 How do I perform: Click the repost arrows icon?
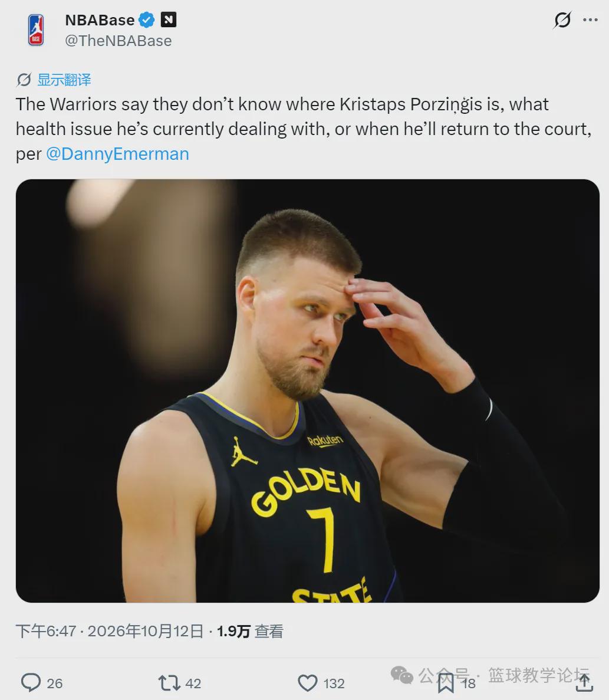(169, 683)
